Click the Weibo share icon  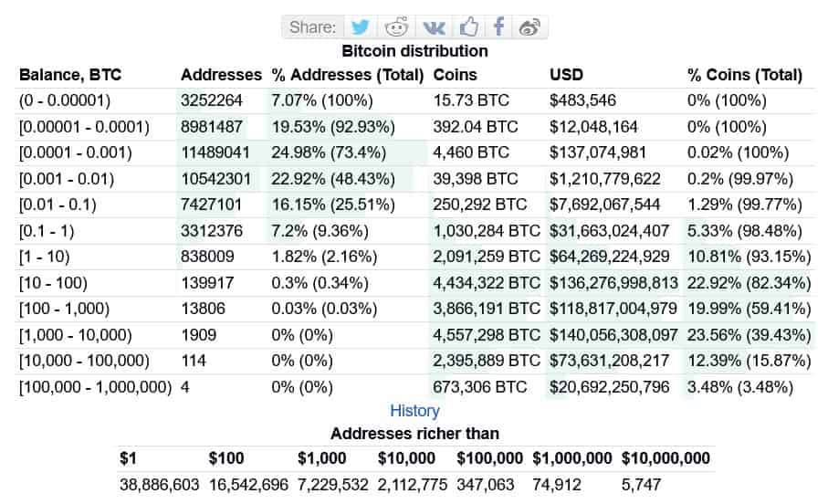tap(530, 26)
